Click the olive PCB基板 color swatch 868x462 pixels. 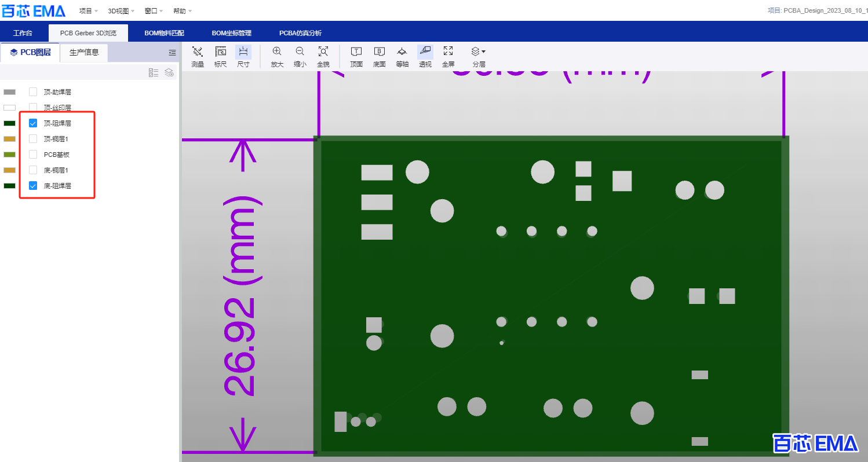[x=9, y=155]
